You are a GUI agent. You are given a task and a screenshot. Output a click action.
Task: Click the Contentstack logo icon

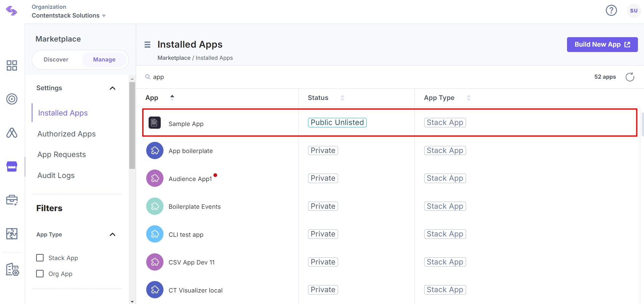11,11
